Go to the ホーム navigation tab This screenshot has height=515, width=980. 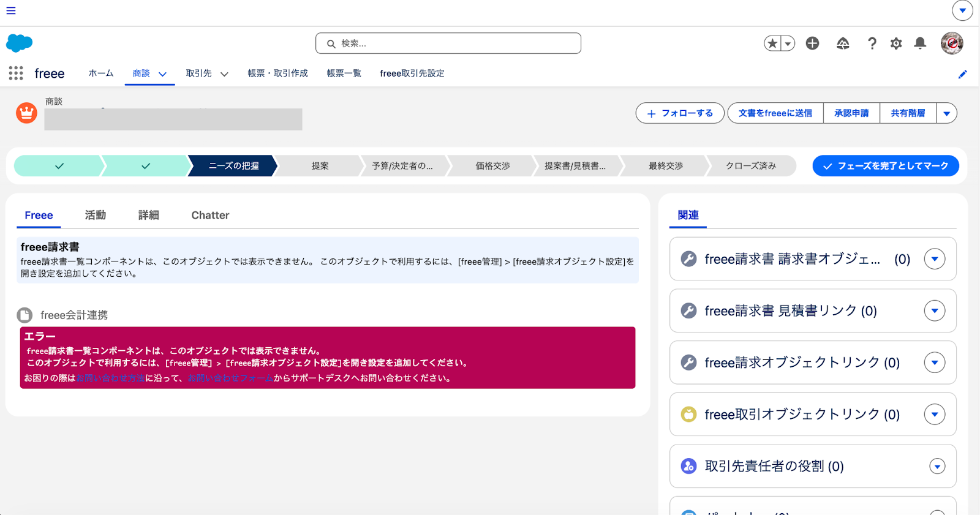(101, 73)
